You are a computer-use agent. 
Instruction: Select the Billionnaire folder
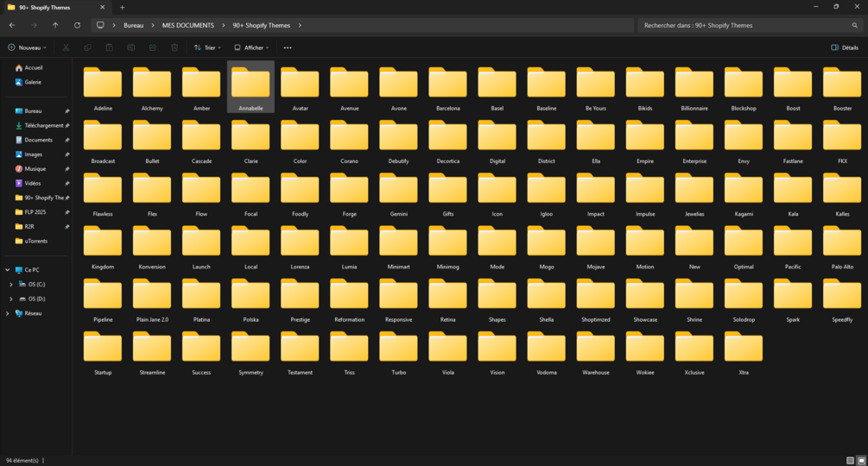694,89
